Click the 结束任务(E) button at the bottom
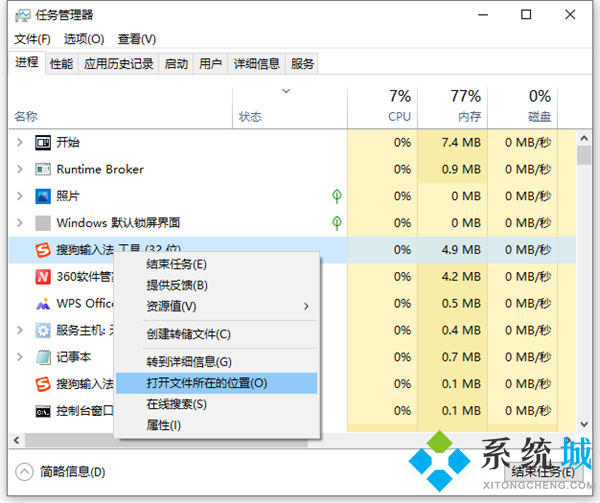Screen dimensions: 600x503 [543, 472]
